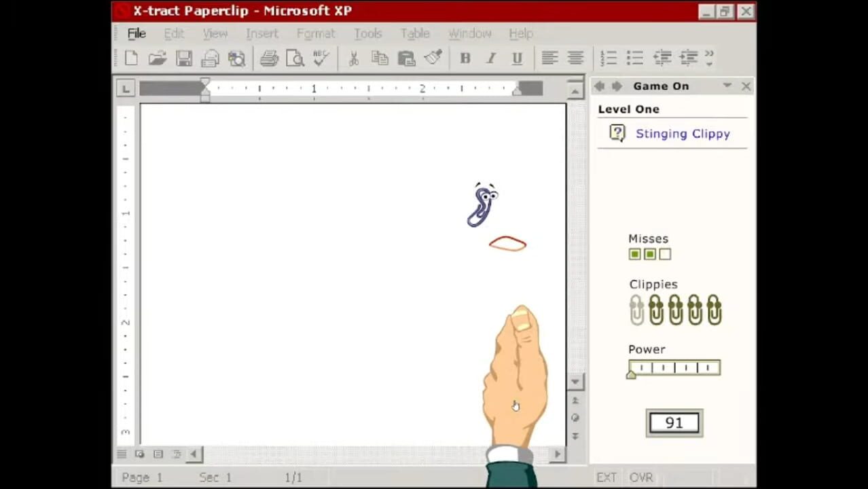
Task: Open the File menu
Action: (136, 33)
